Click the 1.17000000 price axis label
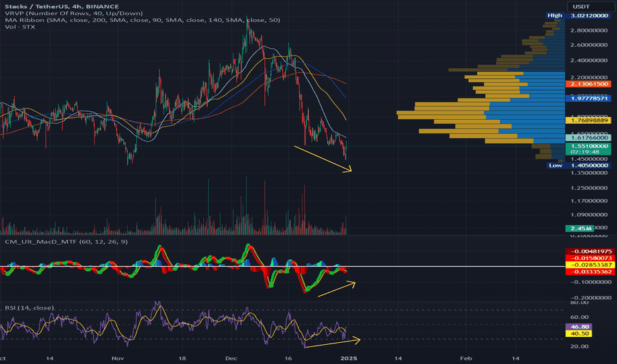This screenshot has height=364, width=617. point(589,201)
